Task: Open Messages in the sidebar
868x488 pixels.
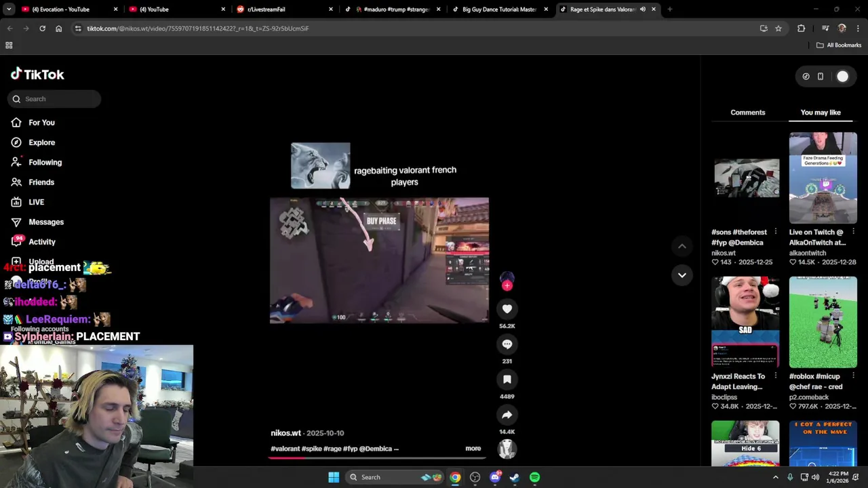Action: point(45,222)
